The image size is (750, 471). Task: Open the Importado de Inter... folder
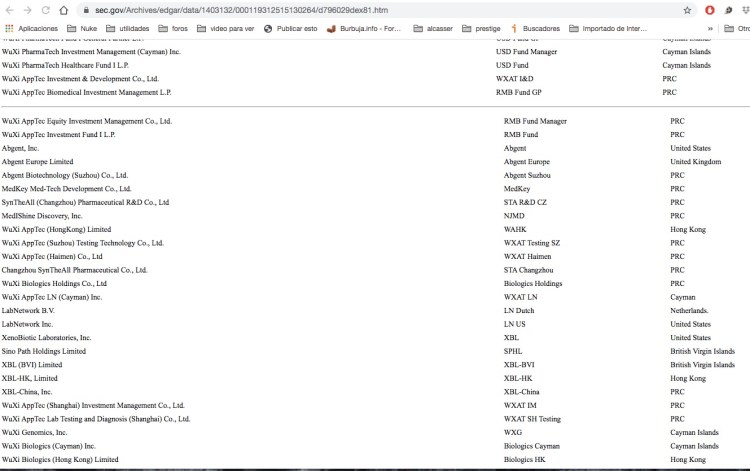pos(609,28)
